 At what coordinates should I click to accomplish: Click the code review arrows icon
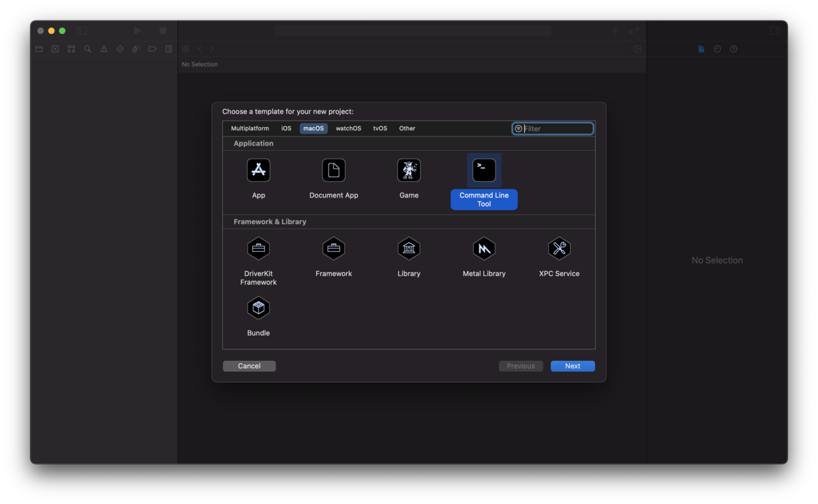[x=634, y=31]
